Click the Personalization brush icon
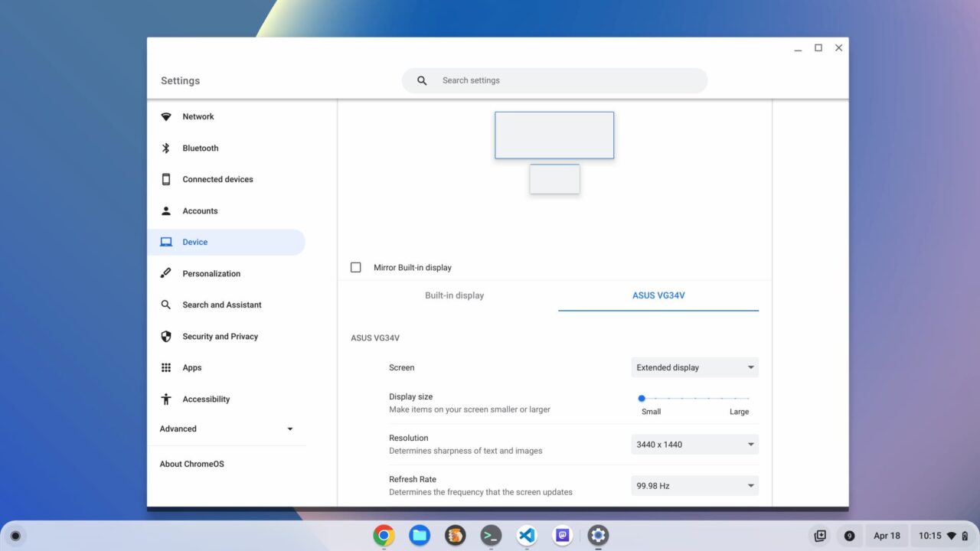 166,273
